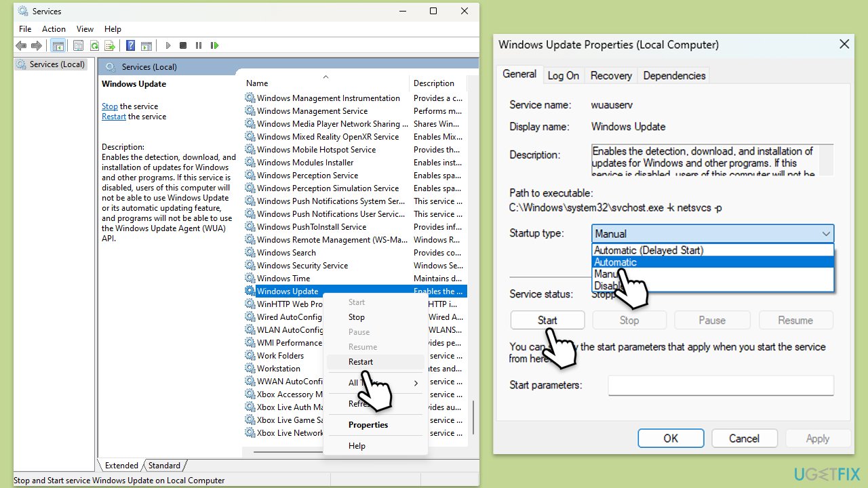Open the File menu
Image resolution: width=868 pixels, height=488 pixels.
point(25,29)
